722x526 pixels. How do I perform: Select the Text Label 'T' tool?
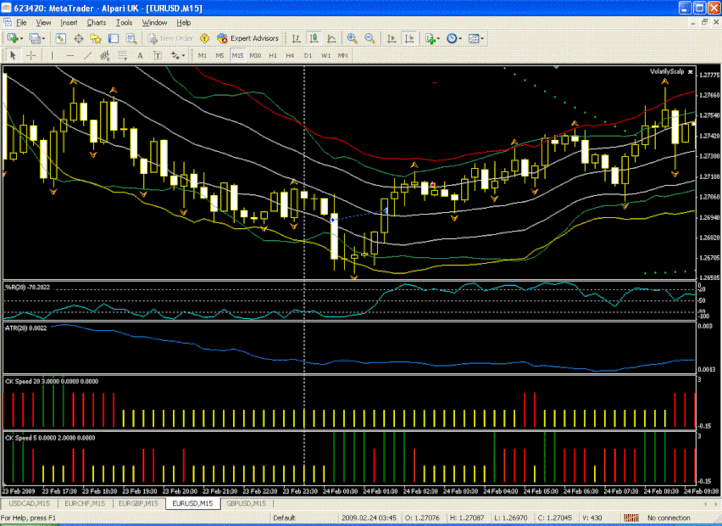tap(157, 56)
